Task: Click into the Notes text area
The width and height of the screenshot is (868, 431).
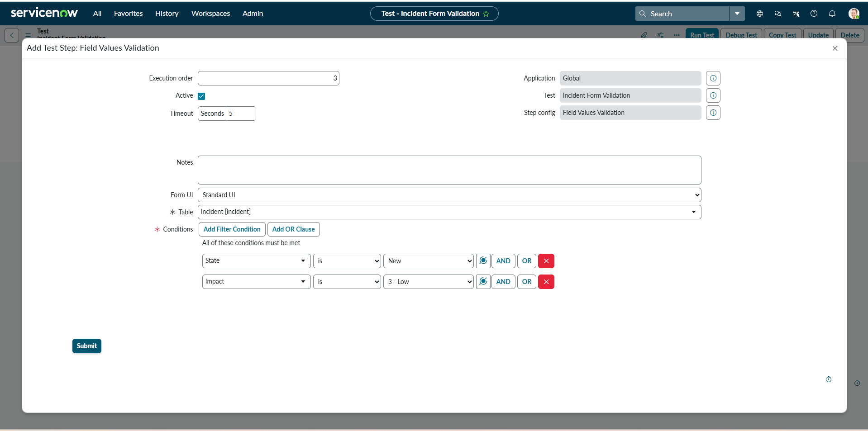Action: coord(449,170)
